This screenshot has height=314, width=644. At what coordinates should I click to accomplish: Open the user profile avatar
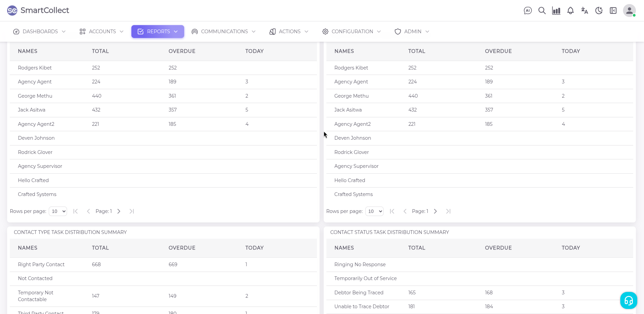pos(629,11)
